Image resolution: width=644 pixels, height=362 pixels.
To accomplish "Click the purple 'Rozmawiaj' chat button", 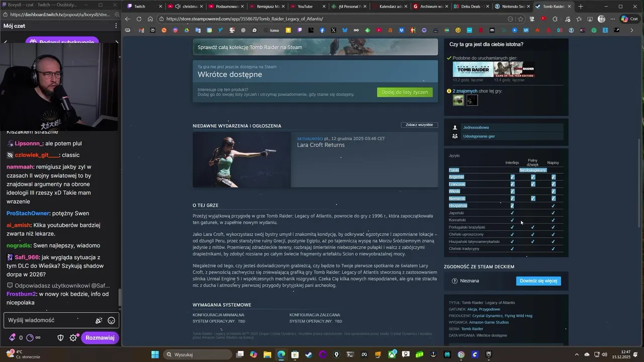I will (x=100, y=338).
